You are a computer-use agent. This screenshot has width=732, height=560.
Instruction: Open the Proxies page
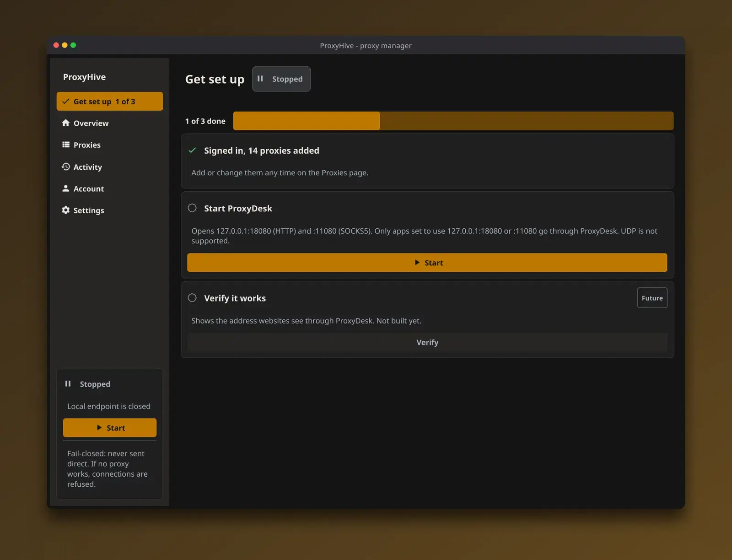pyautogui.click(x=109, y=145)
